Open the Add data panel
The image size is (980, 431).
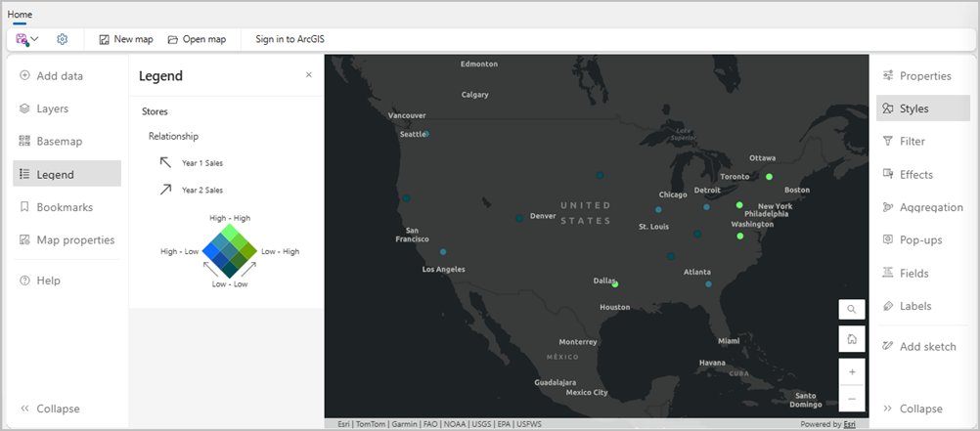click(x=67, y=76)
